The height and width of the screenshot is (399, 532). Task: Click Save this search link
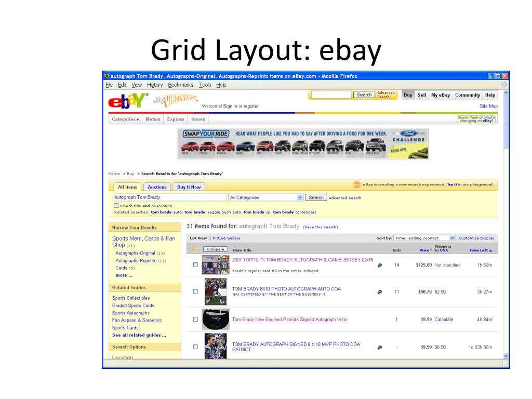click(320, 227)
